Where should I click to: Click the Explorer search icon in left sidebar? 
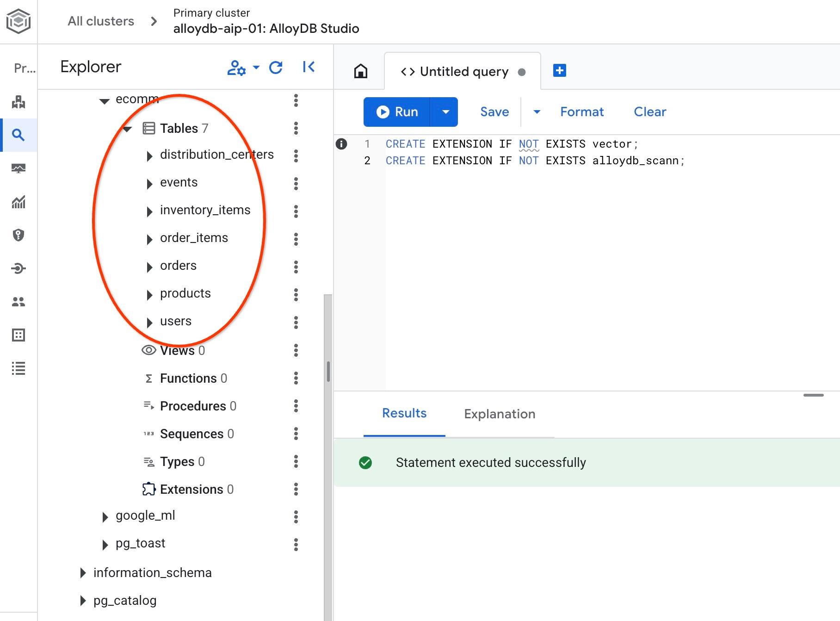coord(19,135)
